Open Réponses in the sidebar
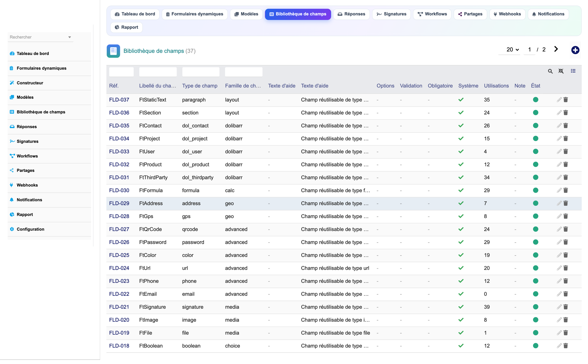588x364 pixels. (27, 127)
